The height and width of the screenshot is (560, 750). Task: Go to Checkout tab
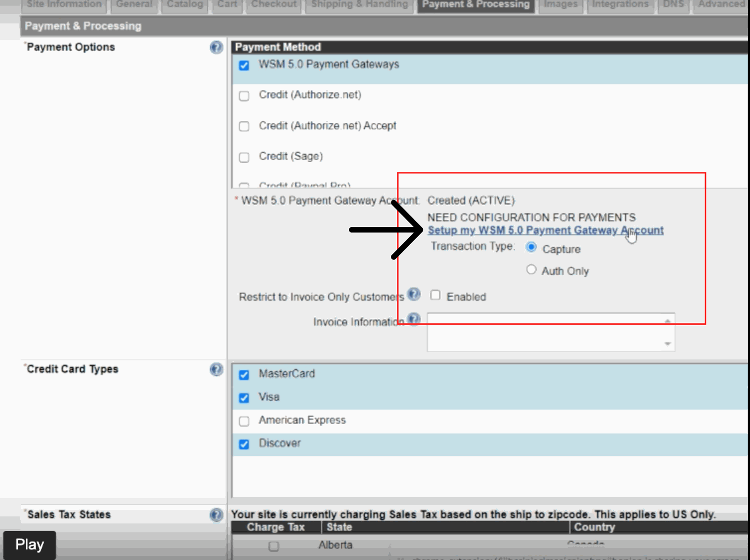tap(274, 5)
